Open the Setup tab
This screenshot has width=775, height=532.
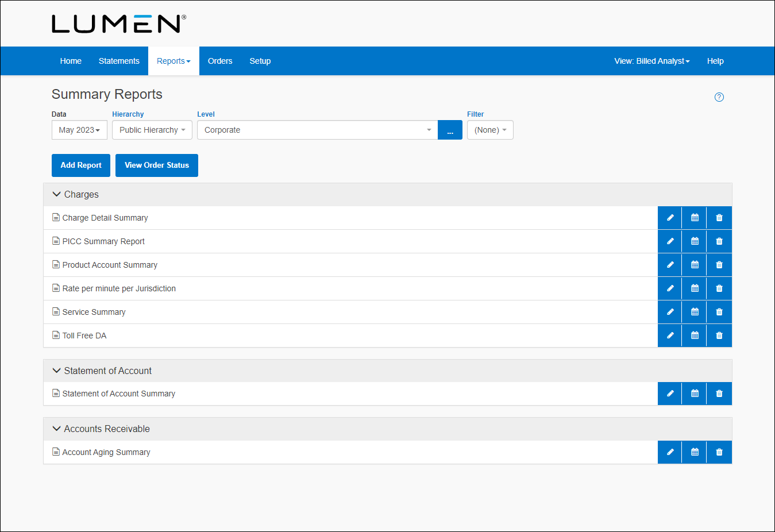pyautogui.click(x=260, y=61)
